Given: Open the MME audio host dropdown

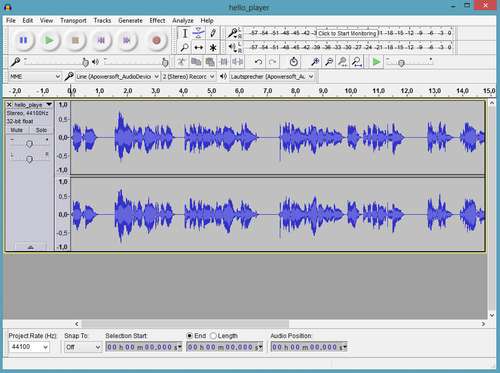Looking at the screenshot, I should pos(35,77).
